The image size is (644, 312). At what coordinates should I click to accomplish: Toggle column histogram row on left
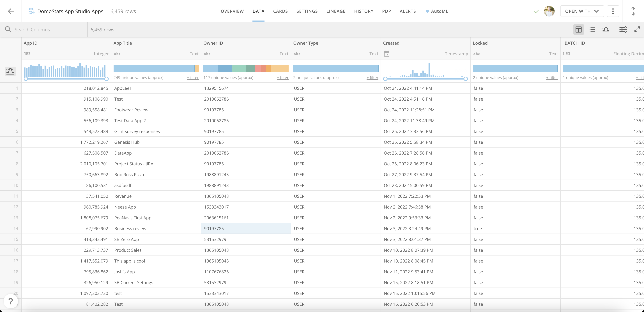[10, 71]
